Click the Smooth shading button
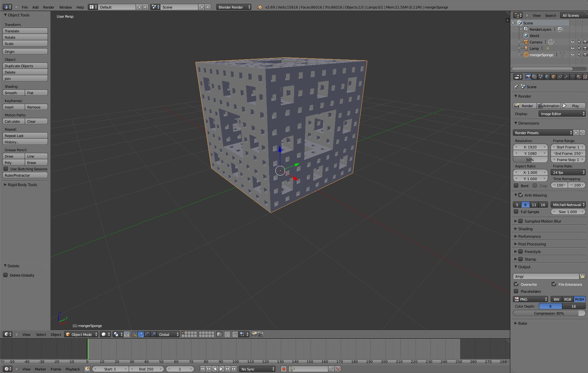This screenshot has width=588, height=373. [x=14, y=93]
